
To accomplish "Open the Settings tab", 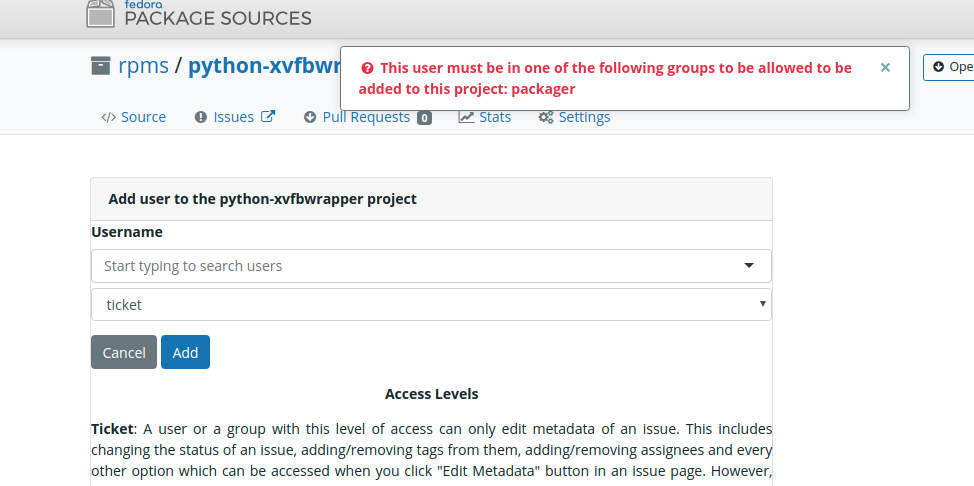I will (x=574, y=117).
